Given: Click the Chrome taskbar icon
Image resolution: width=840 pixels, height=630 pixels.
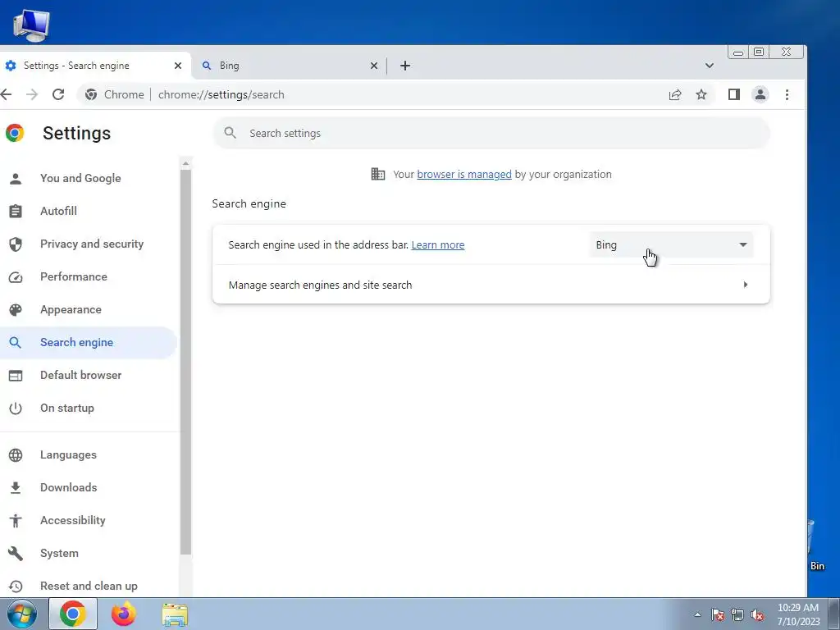Looking at the screenshot, I should (73, 614).
